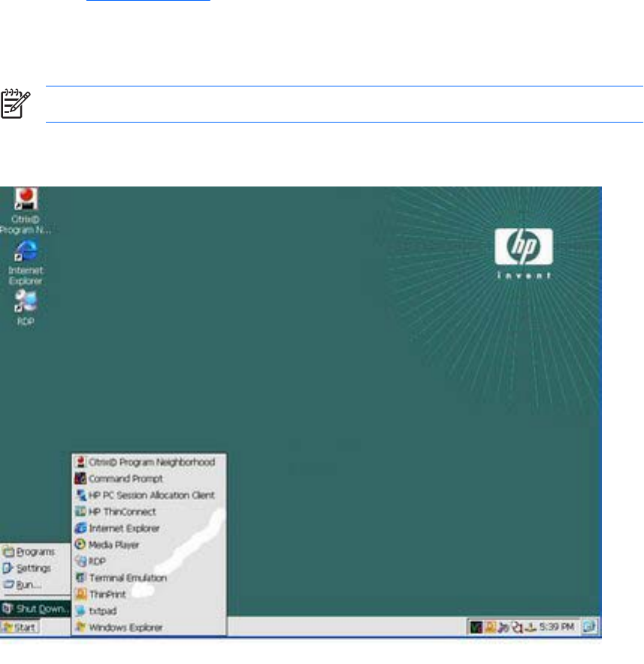Click the Media Player menu icon
This screenshot has height=664, width=644.
pyautogui.click(x=80, y=544)
